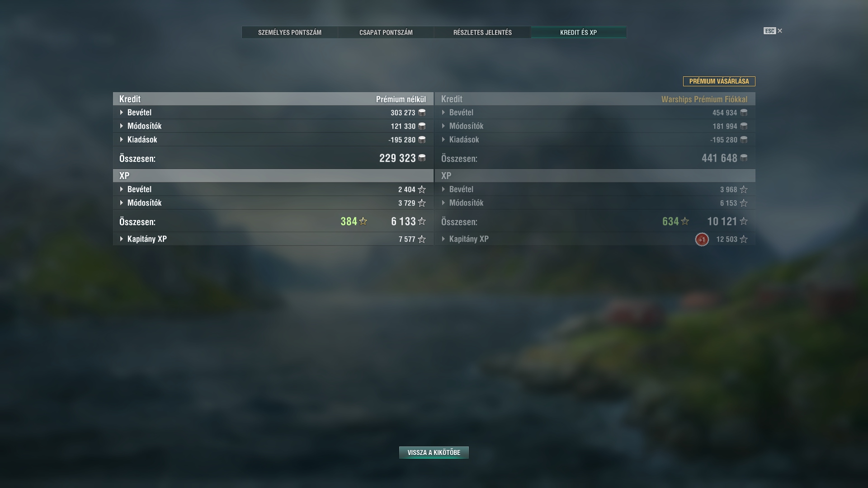Open the Csapat Pontszám tab
The image size is (868, 488).
(386, 32)
